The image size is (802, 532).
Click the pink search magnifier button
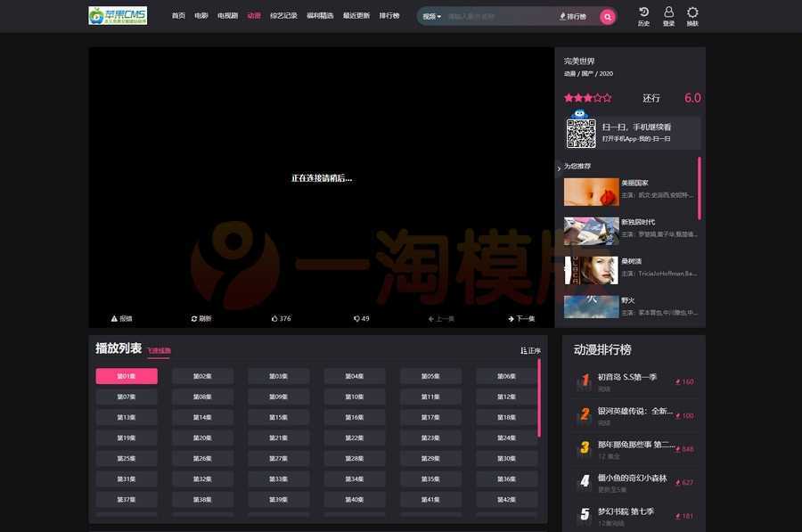(x=608, y=16)
